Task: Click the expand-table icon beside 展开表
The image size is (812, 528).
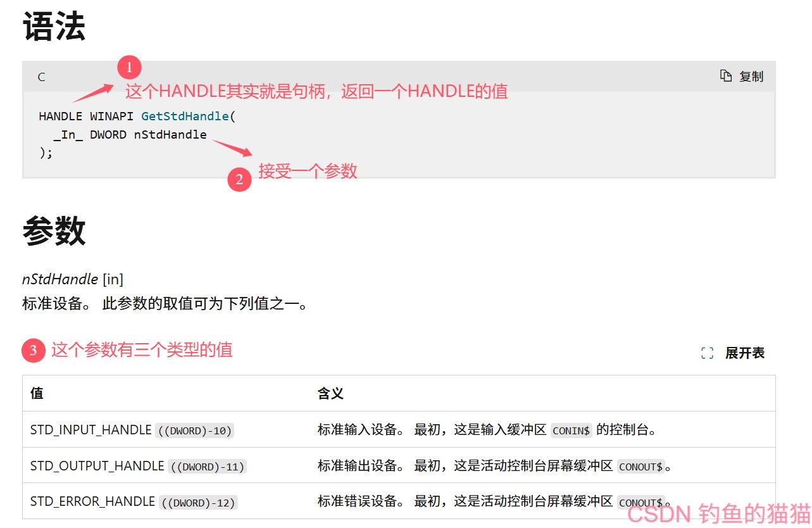Action: tap(707, 353)
